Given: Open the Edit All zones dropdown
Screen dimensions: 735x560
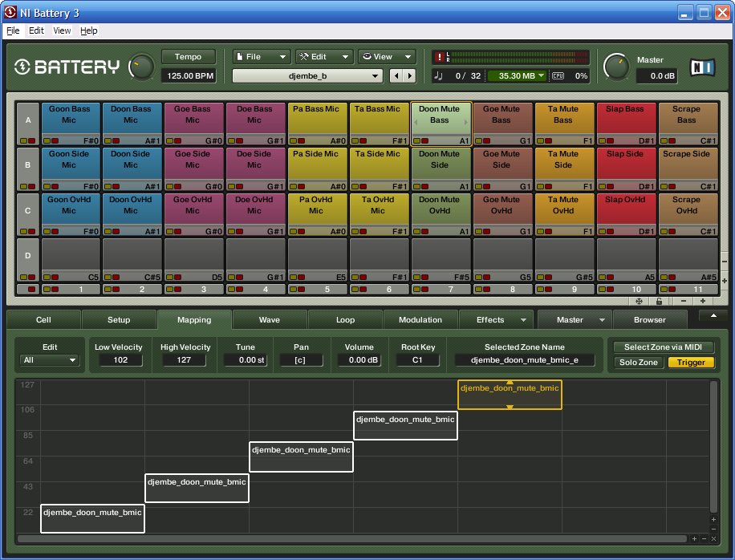Looking at the screenshot, I should [50, 360].
